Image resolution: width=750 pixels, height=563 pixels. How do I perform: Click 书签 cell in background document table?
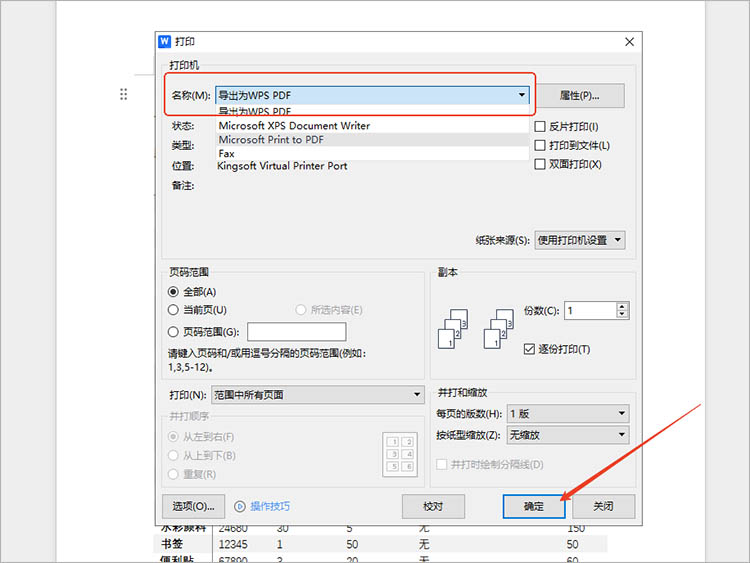(172, 544)
